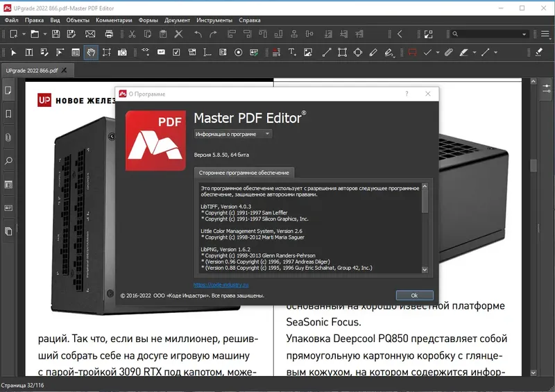The width and height of the screenshot is (555, 392).
Task: Open the Search panel in left sidebar
Action: coord(8,161)
